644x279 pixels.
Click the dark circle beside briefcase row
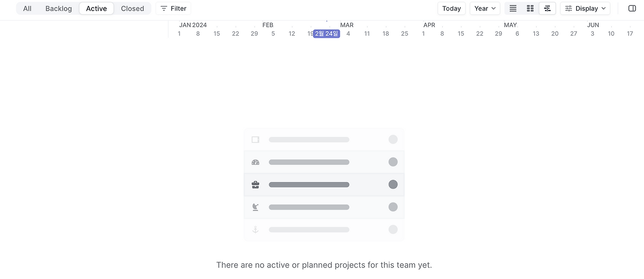(393, 184)
